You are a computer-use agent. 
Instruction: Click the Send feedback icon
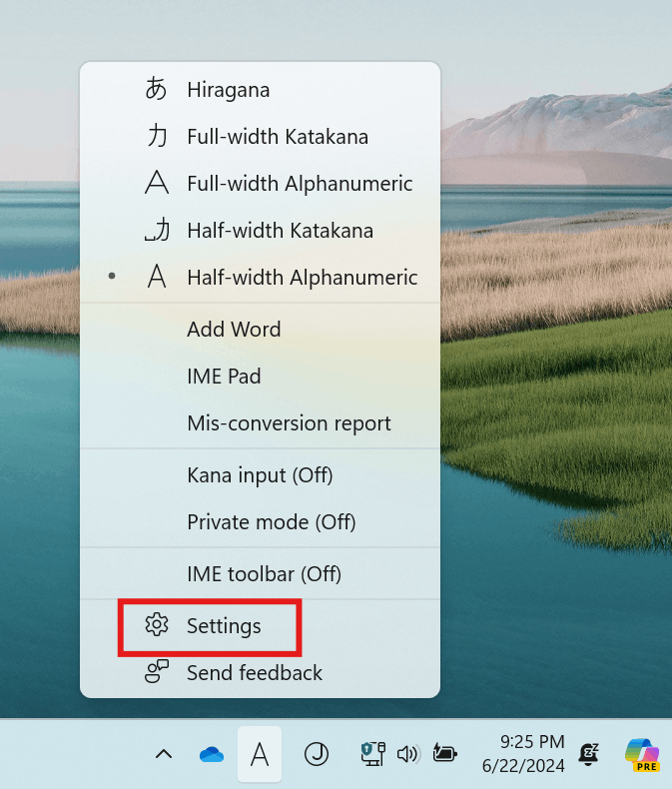click(x=157, y=671)
